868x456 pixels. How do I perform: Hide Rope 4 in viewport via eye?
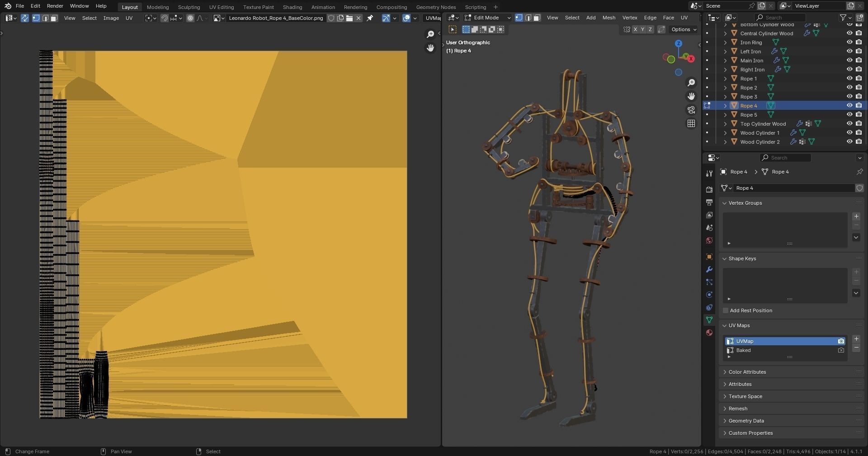(849, 105)
